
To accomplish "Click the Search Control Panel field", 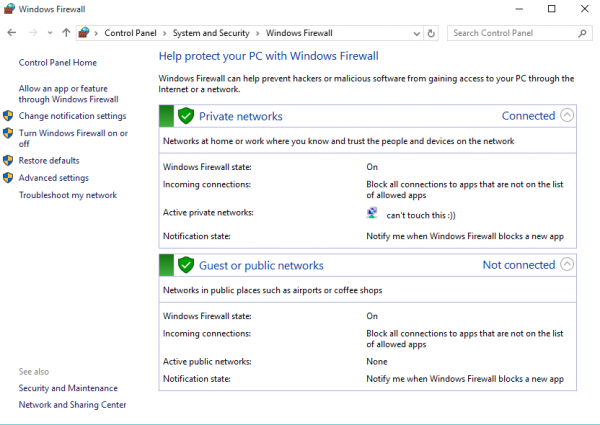I will tap(508, 33).
